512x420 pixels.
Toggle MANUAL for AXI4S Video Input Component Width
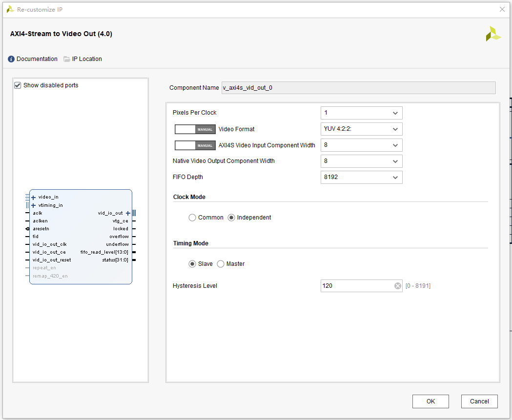coord(195,145)
